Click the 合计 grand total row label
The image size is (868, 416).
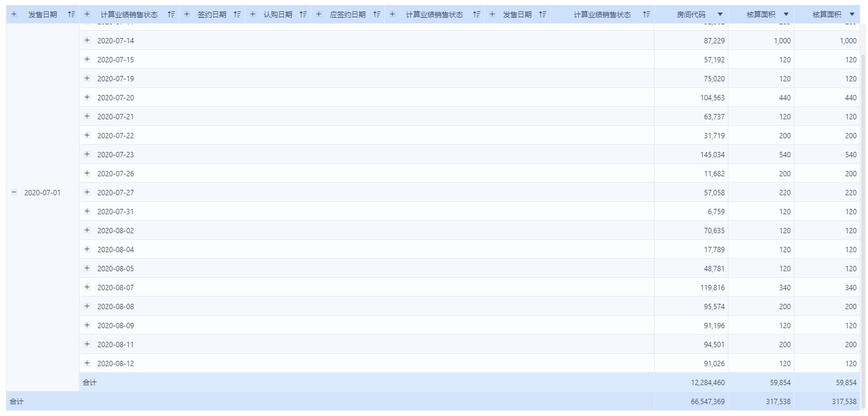tap(17, 402)
